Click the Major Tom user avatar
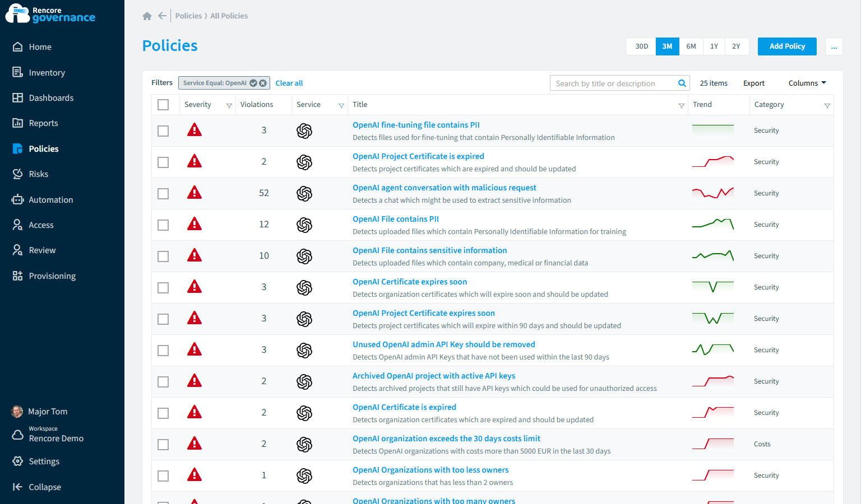The width and height of the screenshot is (861, 504). (x=17, y=412)
